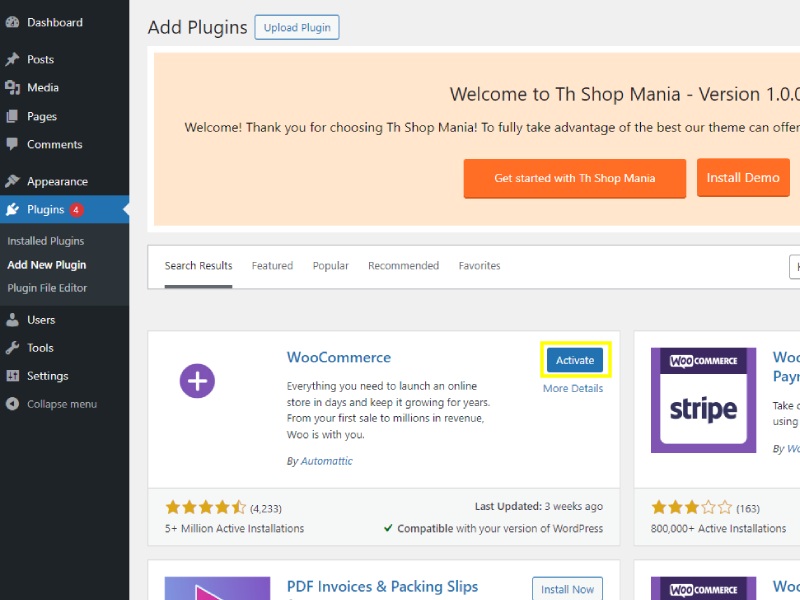Switch to the Favorites tab

(480, 266)
